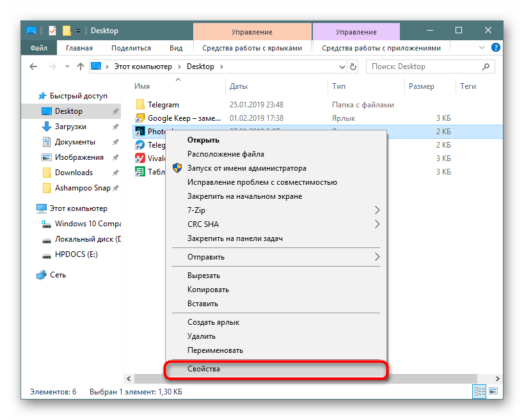The height and width of the screenshot is (420, 524).
Task: Sort files by the Размер column header
Action: click(x=421, y=86)
